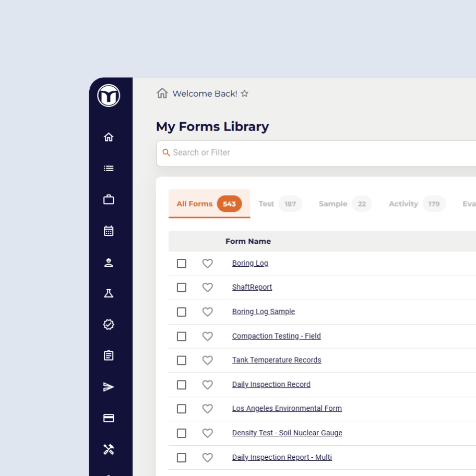476x476 pixels.
Task: Click the paper plane send icon
Action: pos(109,387)
